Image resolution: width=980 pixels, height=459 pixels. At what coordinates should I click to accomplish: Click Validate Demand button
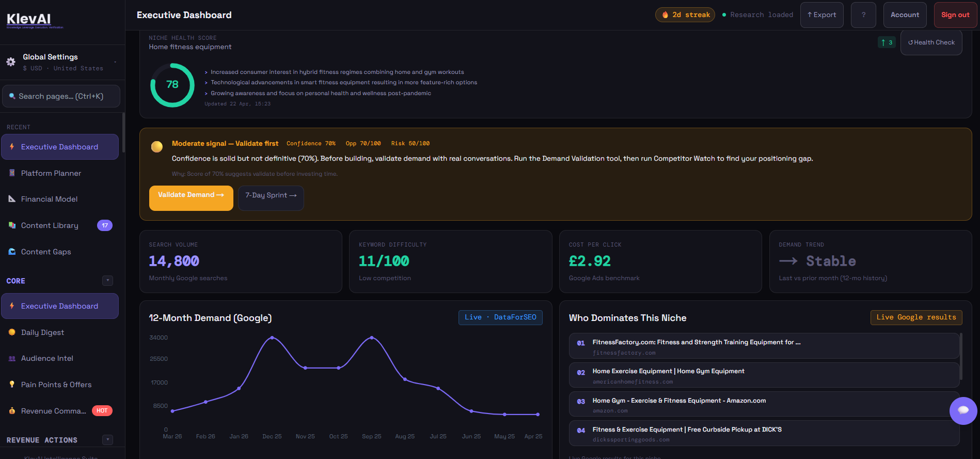[191, 198]
